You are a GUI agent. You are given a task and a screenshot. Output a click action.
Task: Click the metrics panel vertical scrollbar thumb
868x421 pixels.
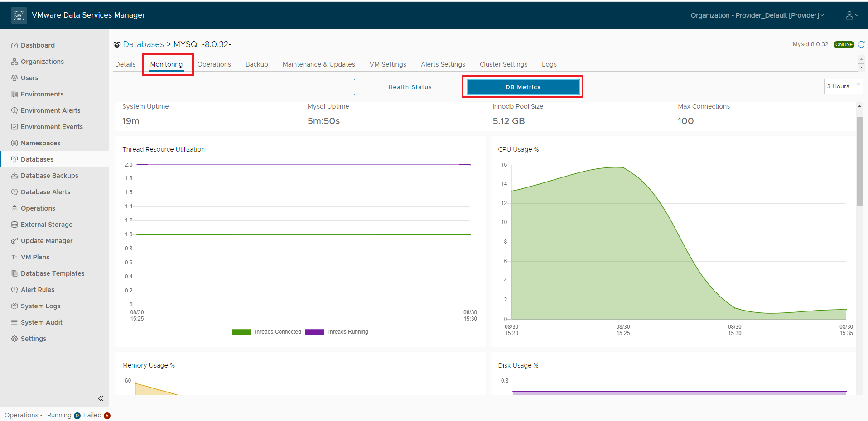click(x=859, y=161)
